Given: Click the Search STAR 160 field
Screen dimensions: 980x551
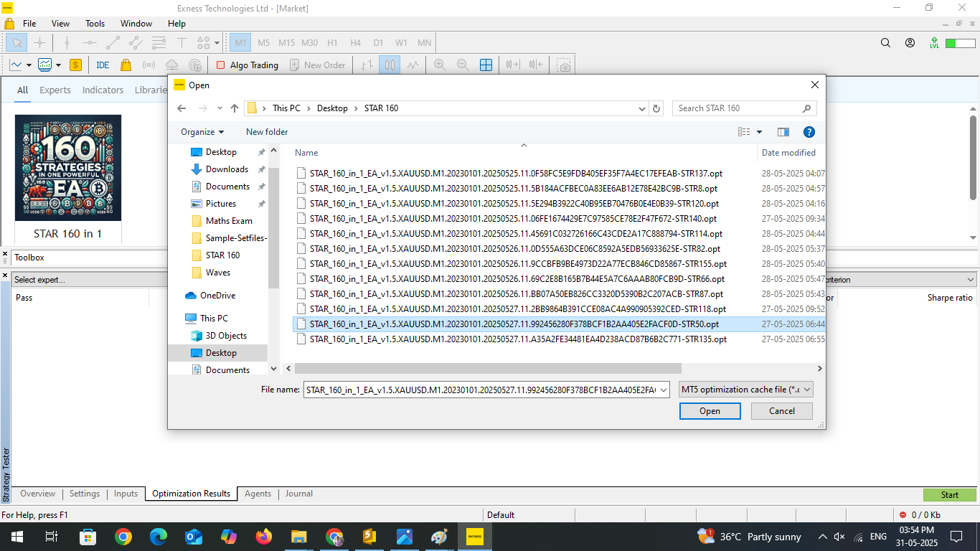Looking at the screenshot, I should click(745, 108).
